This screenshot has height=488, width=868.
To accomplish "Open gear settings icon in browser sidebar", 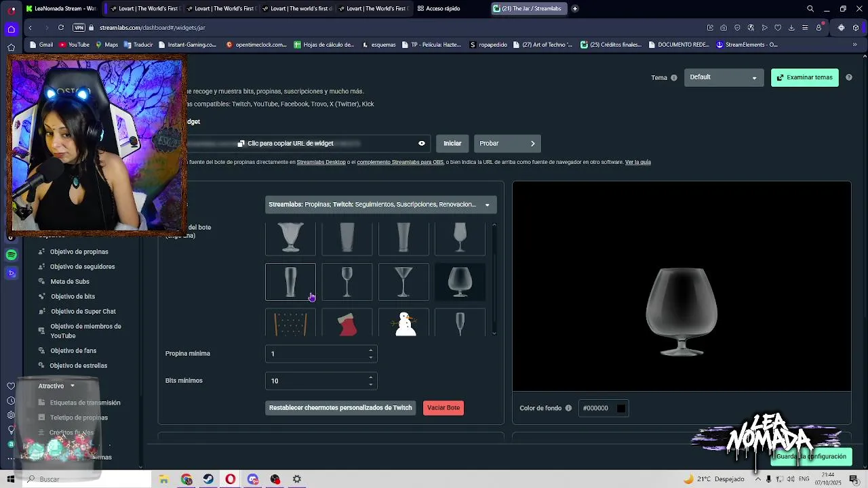I will (11, 415).
